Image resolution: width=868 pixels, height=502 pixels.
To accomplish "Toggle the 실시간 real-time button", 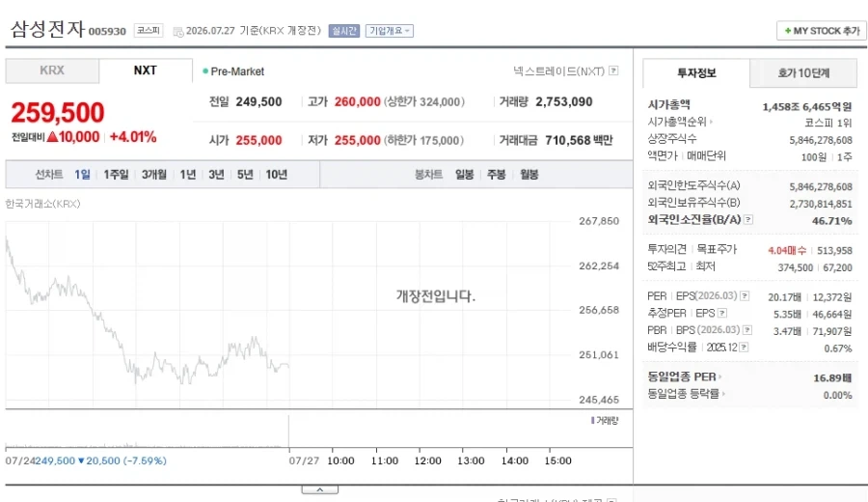I will pos(343,31).
